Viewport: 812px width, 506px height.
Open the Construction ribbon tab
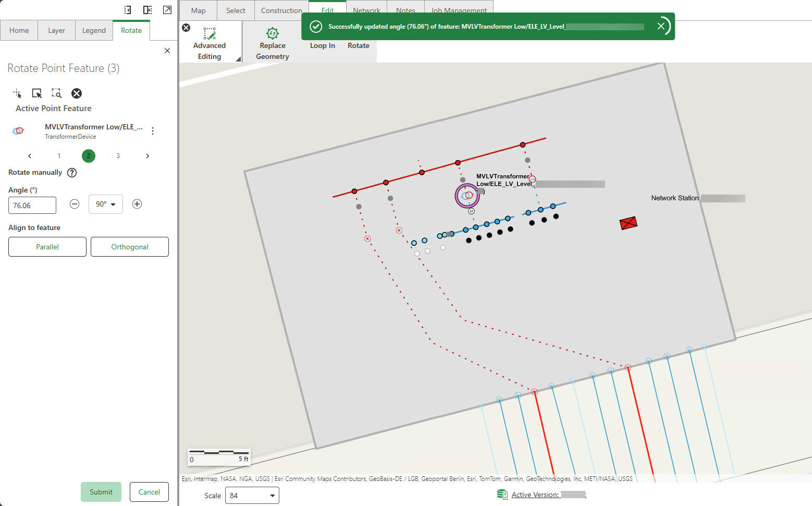[281, 10]
